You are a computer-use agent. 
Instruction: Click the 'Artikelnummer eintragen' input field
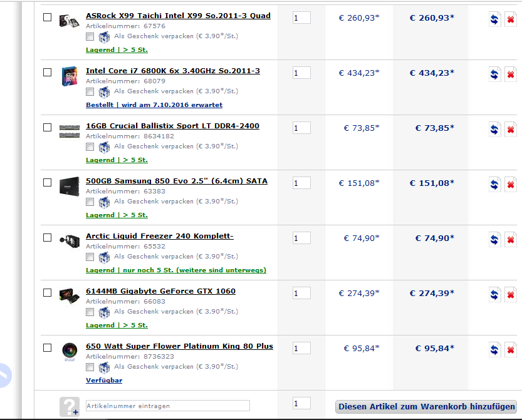168,406
